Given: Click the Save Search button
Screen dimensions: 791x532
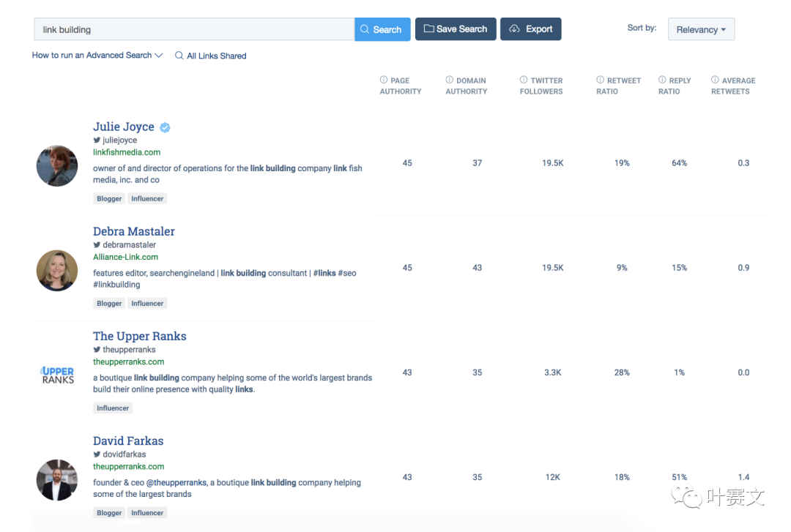Looking at the screenshot, I should pos(456,29).
